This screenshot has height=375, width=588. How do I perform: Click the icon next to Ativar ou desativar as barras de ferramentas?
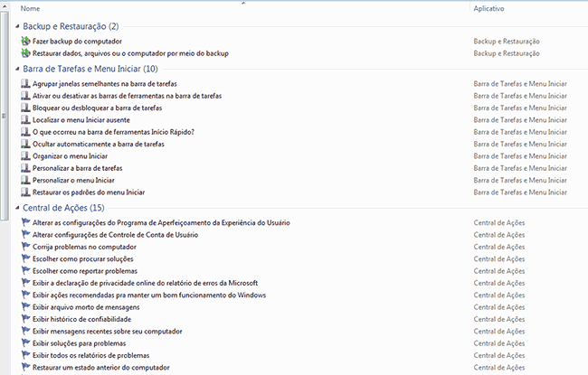(x=25, y=96)
